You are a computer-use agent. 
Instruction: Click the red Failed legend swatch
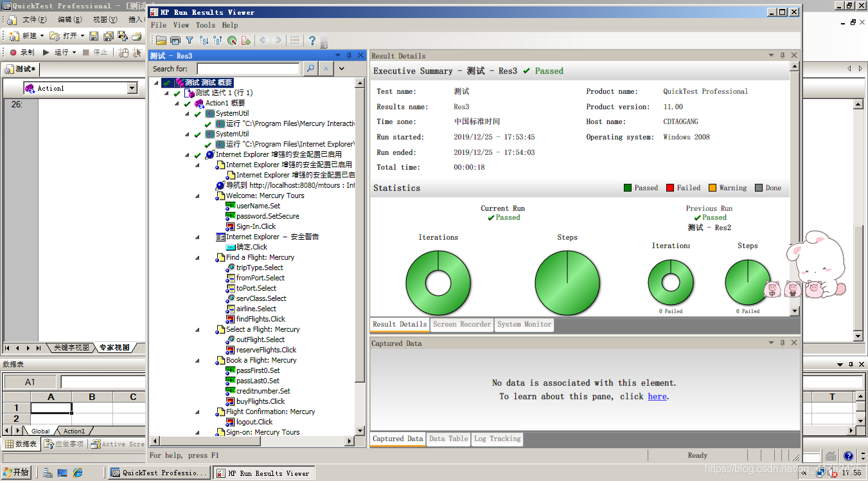[670, 188]
